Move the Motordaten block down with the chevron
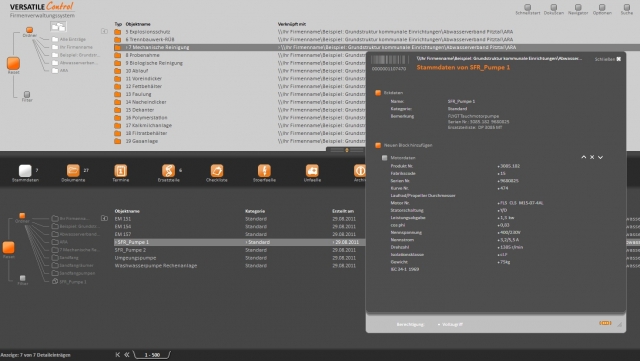The image size is (640, 361). point(600,157)
